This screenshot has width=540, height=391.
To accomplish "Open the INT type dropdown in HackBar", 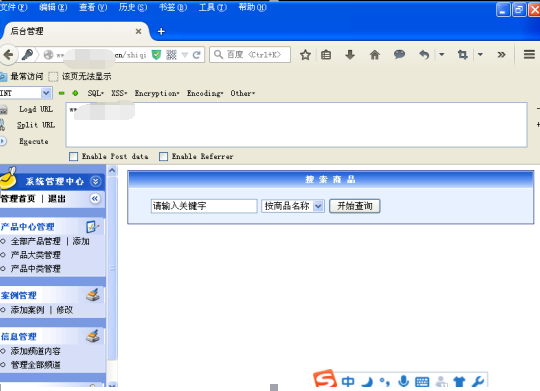I will [x=46, y=93].
